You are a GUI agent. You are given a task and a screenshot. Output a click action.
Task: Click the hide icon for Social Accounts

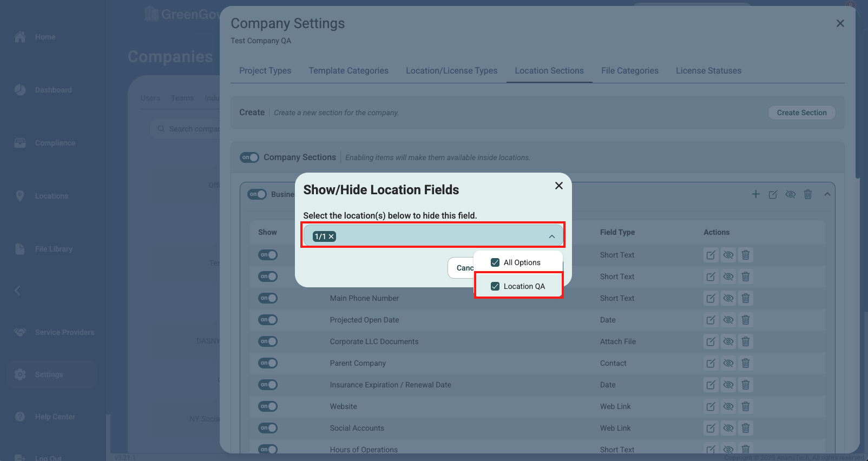click(x=728, y=428)
